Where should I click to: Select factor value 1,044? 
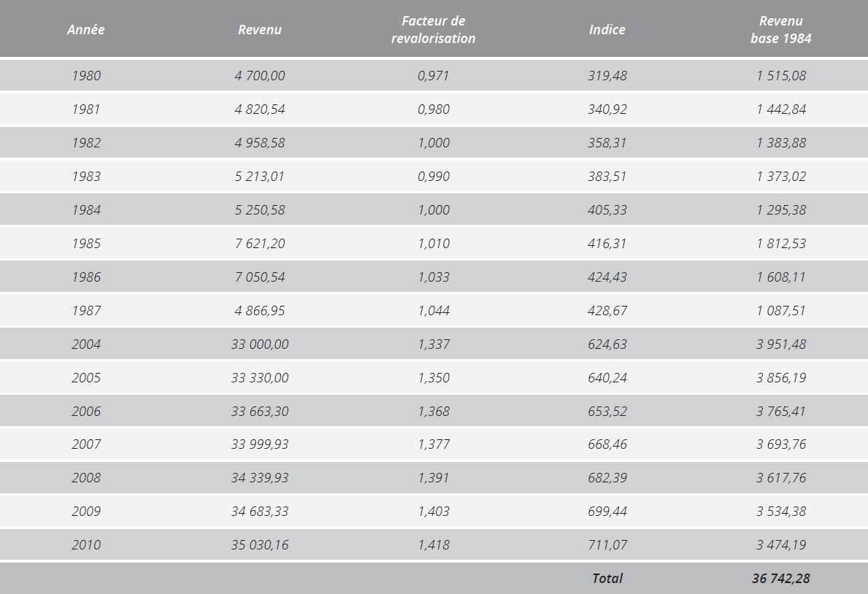tap(434, 311)
